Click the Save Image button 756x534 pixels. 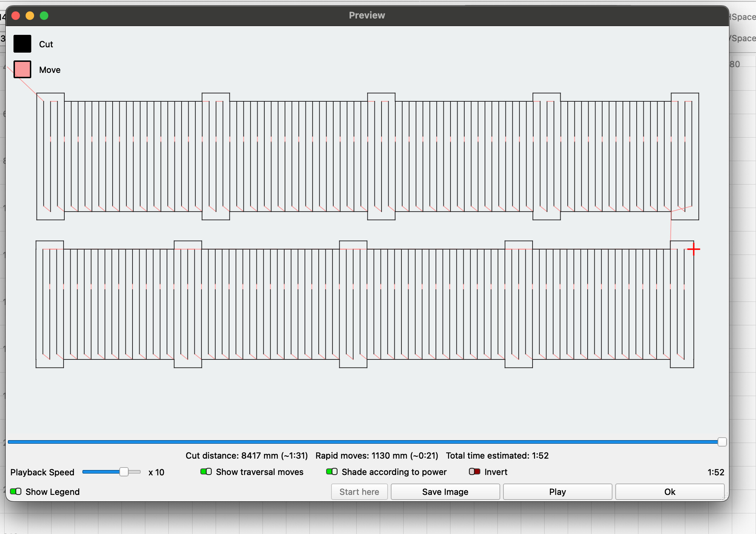coord(445,492)
